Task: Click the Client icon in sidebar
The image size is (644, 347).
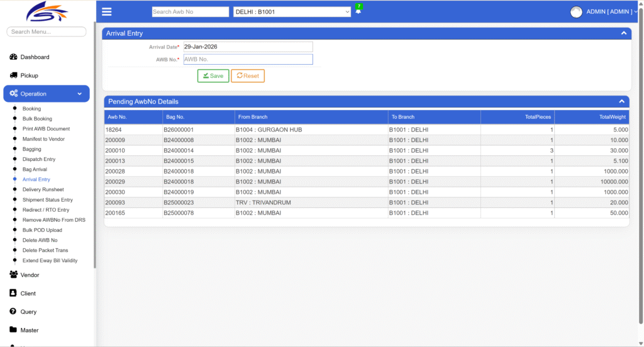Action: [x=13, y=293]
